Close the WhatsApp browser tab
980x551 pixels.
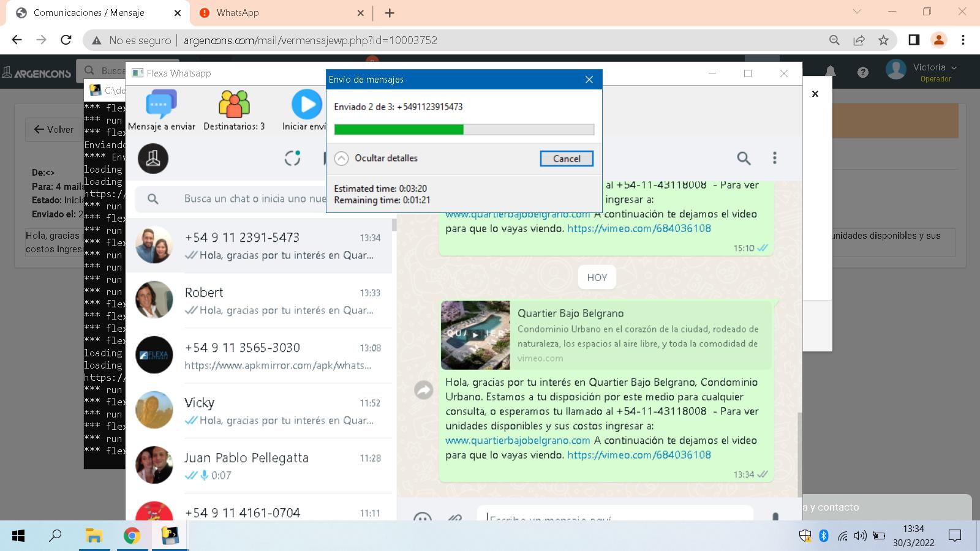360,13
